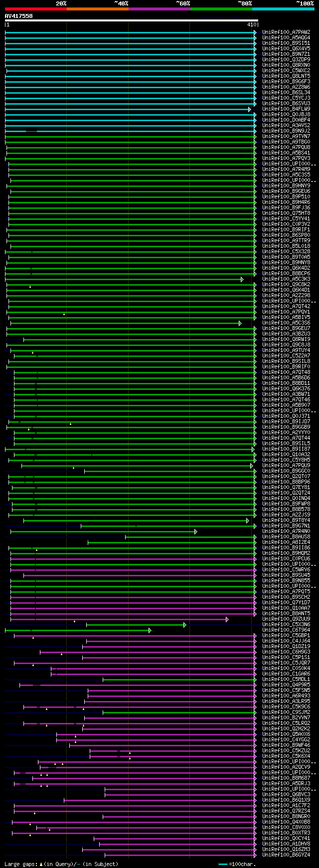
Task: Click the UniRef100_A9TVN7 label
Action: click(286, 137)
